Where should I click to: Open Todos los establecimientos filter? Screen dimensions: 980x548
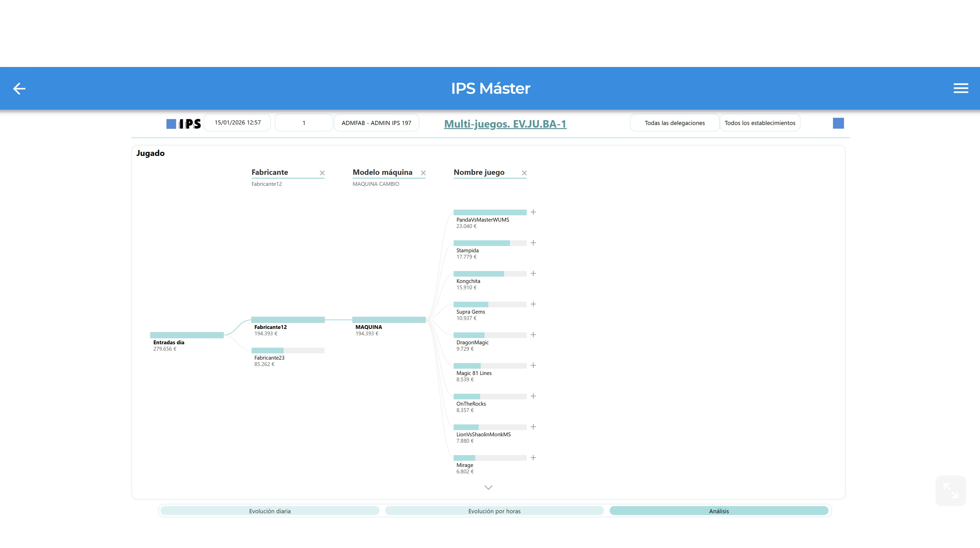pyautogui.click(x=760, y=123)
